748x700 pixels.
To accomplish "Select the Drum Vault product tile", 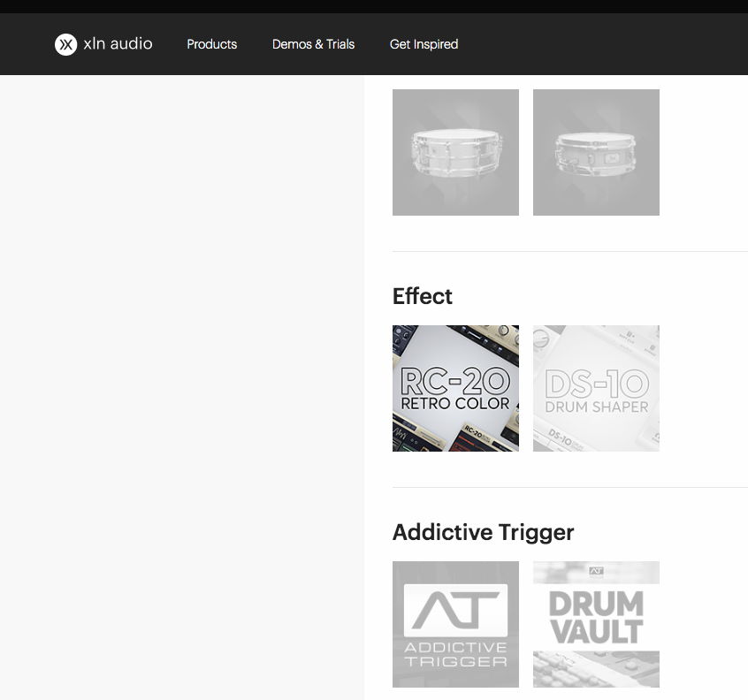I will pyautogui.click(x=596, y=624).
